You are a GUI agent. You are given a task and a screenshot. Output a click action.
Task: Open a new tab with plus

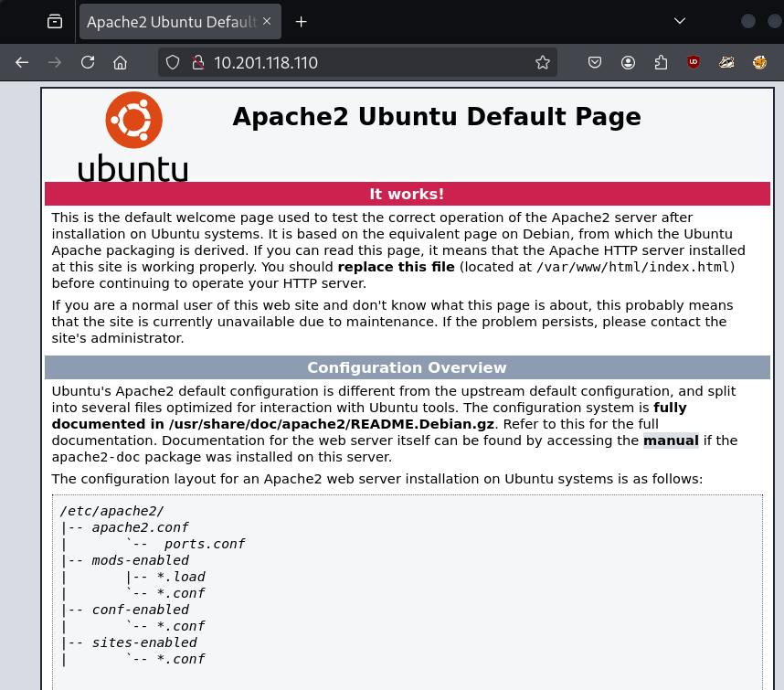(x=301, y=22)
